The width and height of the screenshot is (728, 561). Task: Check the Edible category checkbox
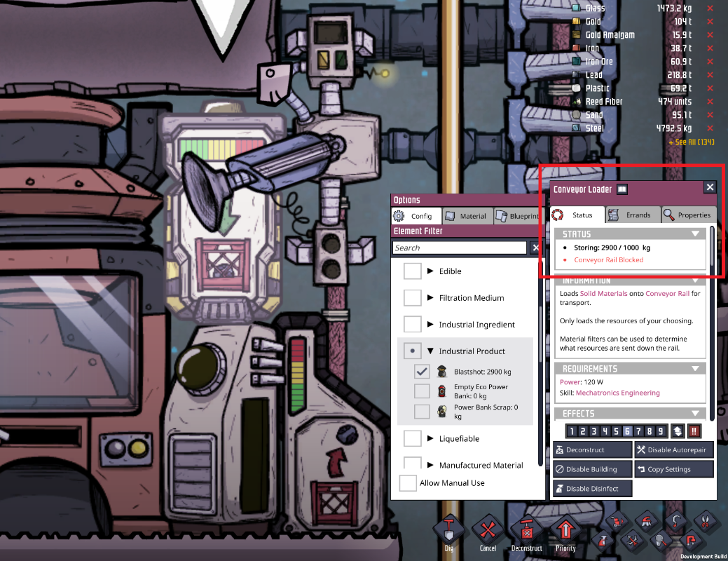pos(412,271)
